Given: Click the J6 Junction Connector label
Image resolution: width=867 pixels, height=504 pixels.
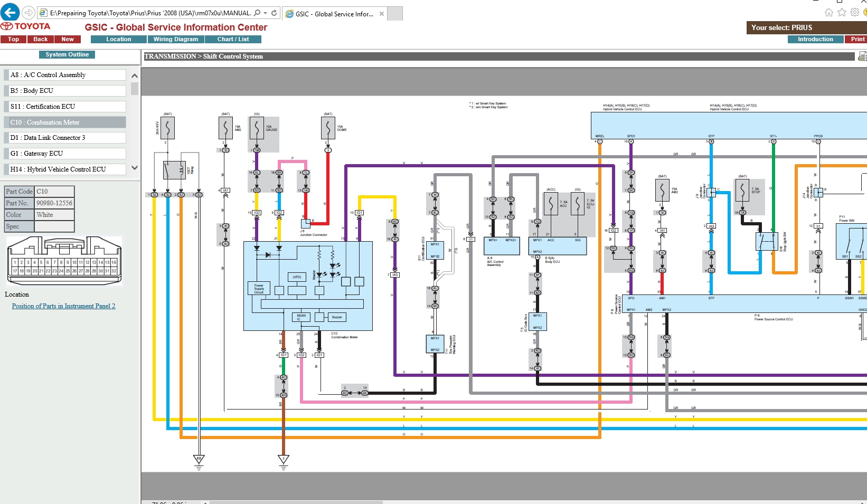Looking at the screenshot, I should click(x=314, y=233).
